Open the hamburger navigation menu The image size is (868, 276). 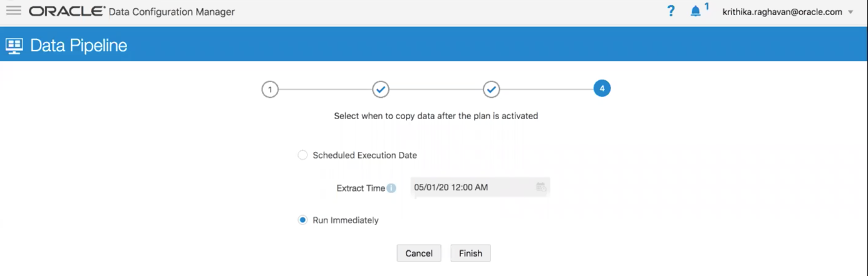13,11
